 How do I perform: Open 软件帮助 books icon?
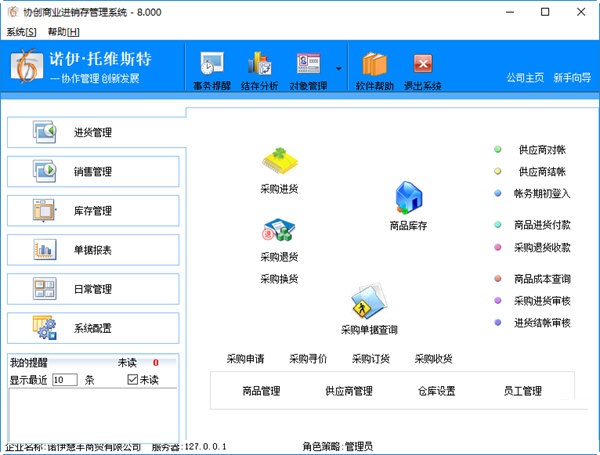375,64
